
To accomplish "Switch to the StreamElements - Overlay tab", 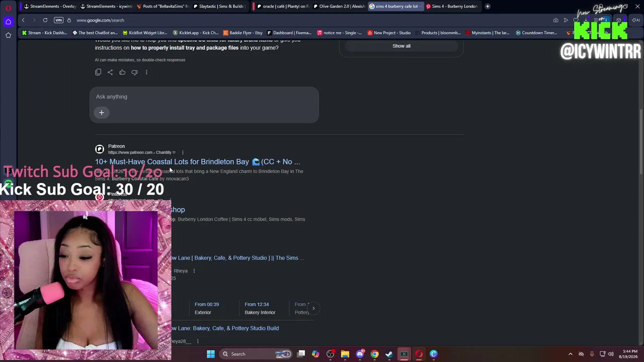I will [50, 7].
